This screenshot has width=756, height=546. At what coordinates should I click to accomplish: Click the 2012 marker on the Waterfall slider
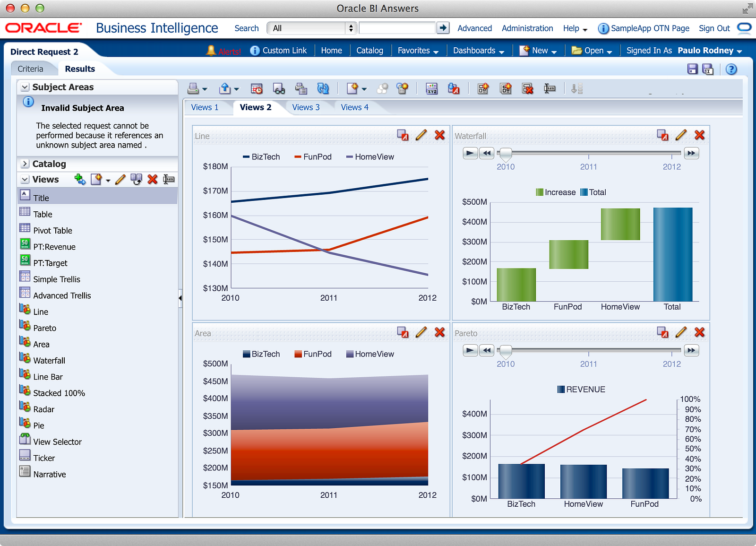(x=671, y=167)
